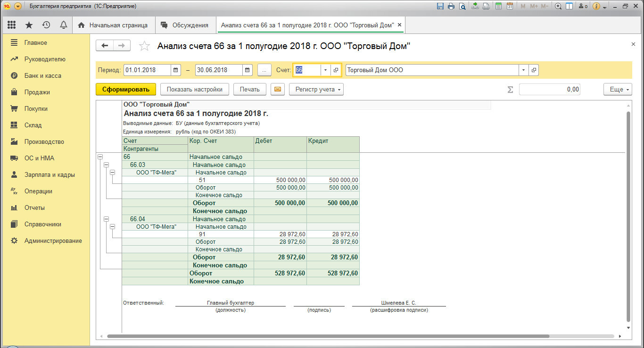
Task: Click Показать настройки button
Action: pyautogui.click(x=195, y=89)
